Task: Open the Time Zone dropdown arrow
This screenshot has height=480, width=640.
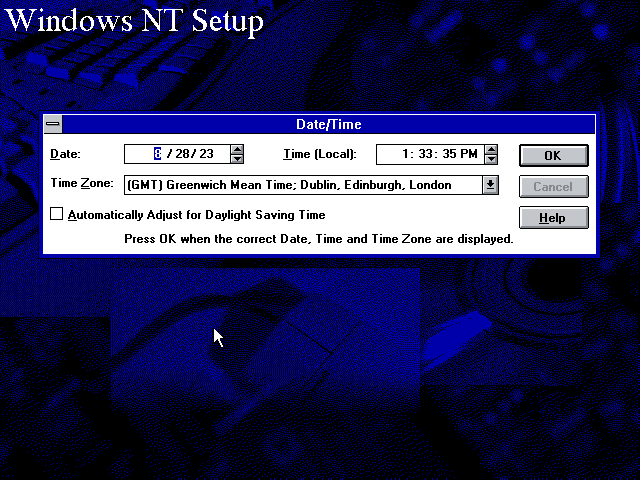Action: tap(490, 185)
